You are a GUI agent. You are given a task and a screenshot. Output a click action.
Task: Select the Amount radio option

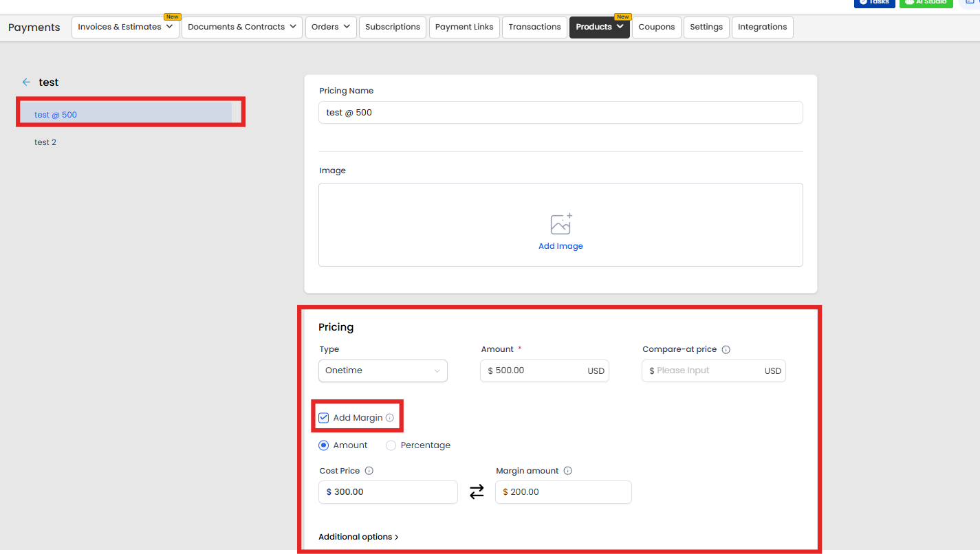324,445
